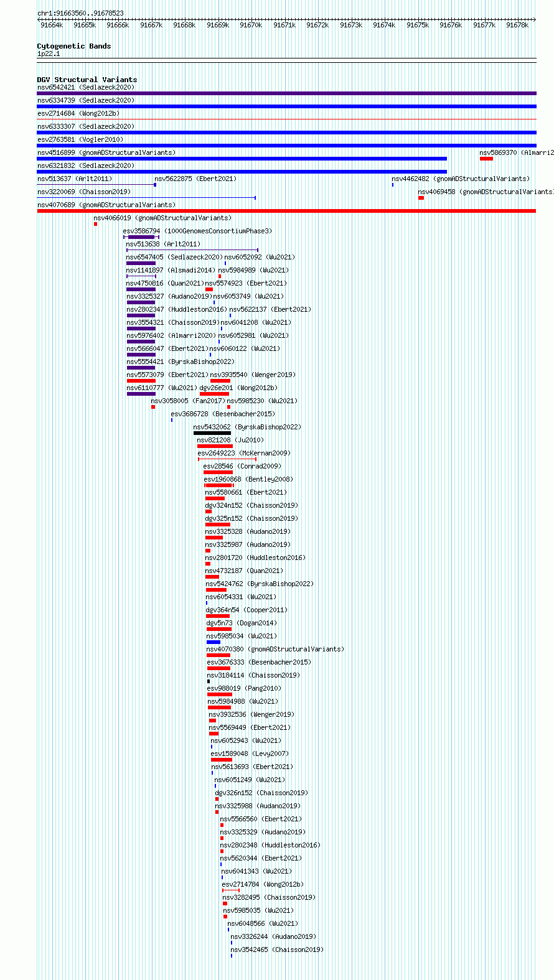Open esv3586794 (1000GenomesConsortiumPhase3) variant
Screen dimensions: 554x980
point(197,231)
